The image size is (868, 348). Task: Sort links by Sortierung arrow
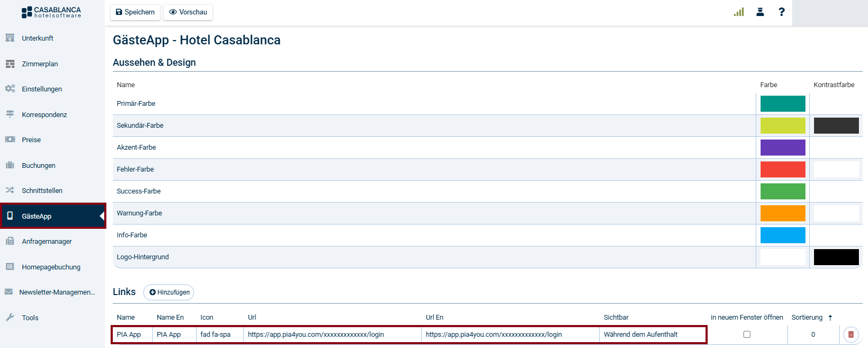830,318
